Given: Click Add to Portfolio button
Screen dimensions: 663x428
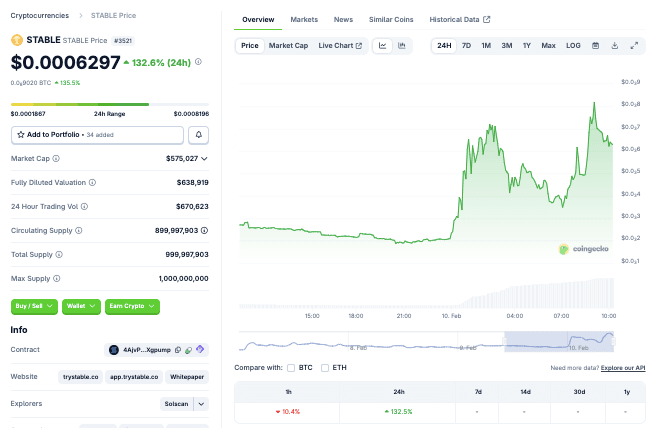Looking at the screenshot, I should pyautogui.click(x=97, y=135).
